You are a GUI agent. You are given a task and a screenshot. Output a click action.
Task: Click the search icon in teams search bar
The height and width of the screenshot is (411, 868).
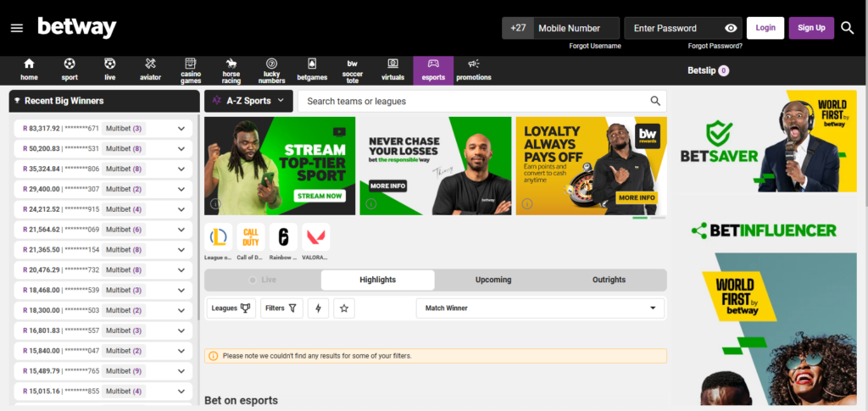click(x=655, y=101)
